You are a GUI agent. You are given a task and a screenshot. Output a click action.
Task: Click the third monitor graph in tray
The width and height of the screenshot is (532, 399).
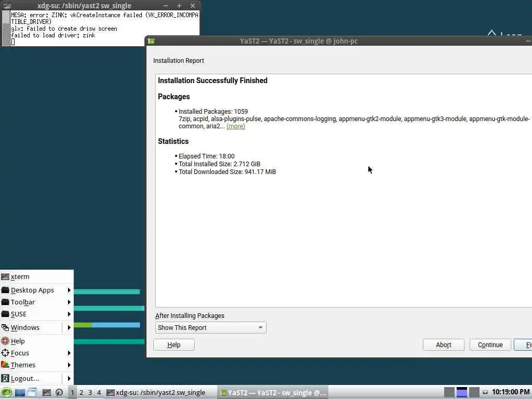click(474, 393)
